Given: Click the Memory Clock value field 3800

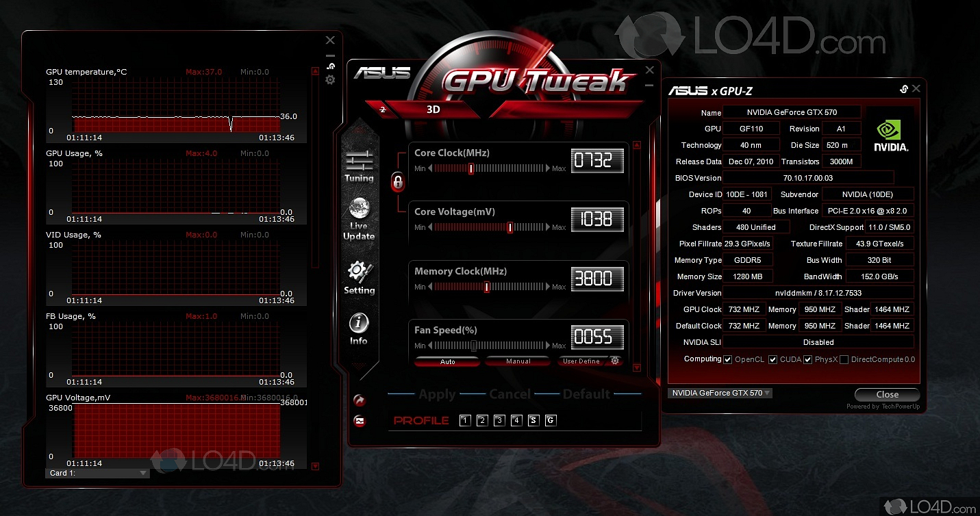Looking at the screenshot, I should tap(598, 279).
